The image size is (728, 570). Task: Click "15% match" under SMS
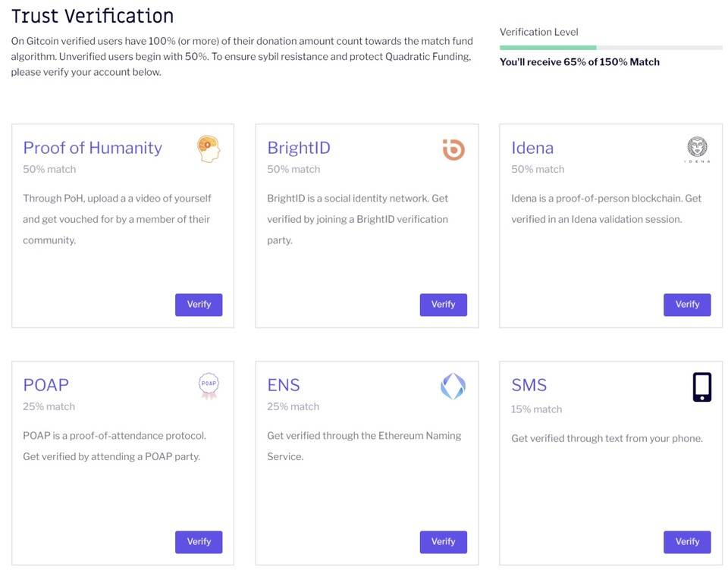coord(536,409)
